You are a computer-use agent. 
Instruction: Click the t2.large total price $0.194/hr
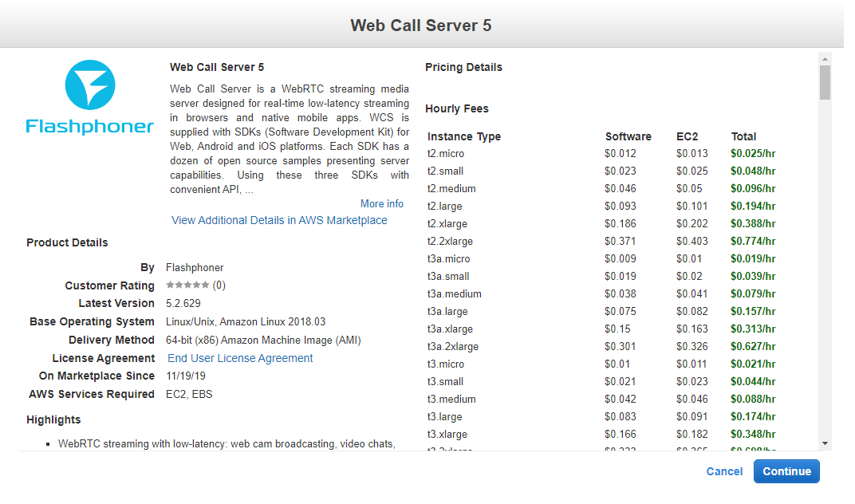point(752,207)
